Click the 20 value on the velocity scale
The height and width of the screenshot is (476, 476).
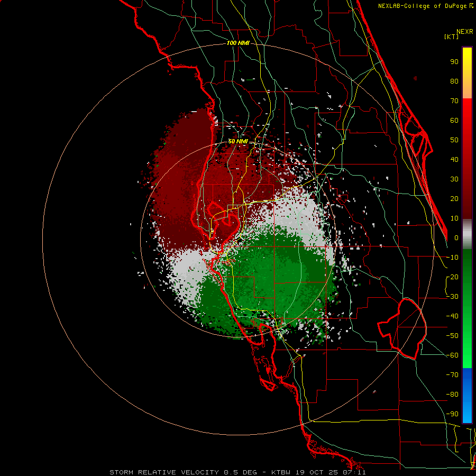point(454,198)
